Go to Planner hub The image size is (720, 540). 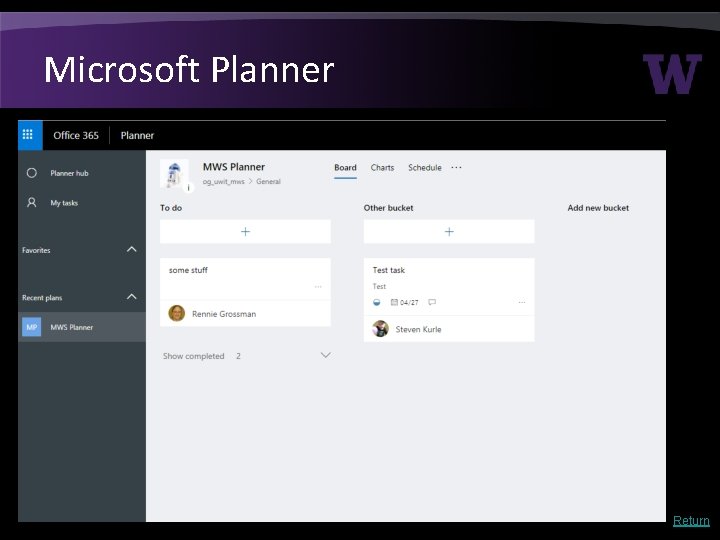tap(69, 174)
